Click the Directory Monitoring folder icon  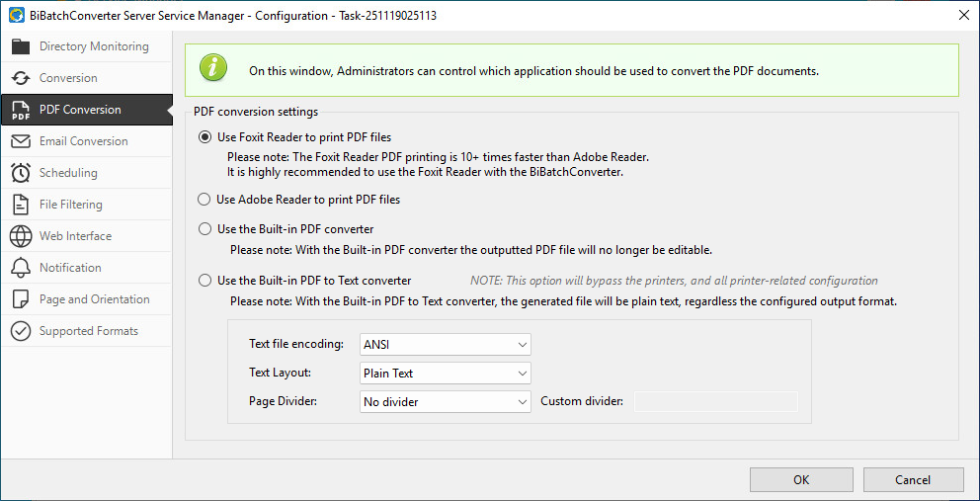tap(21, 46)
